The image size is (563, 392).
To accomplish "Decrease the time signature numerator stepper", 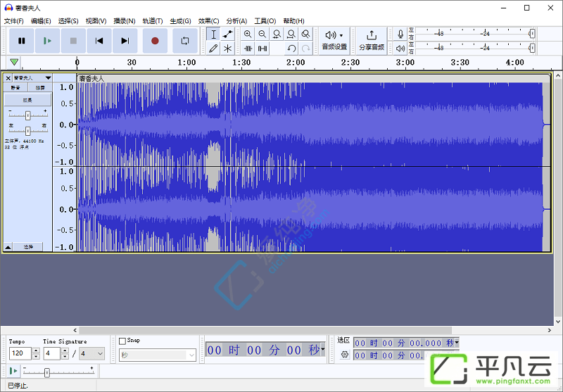I will (65, 357).
